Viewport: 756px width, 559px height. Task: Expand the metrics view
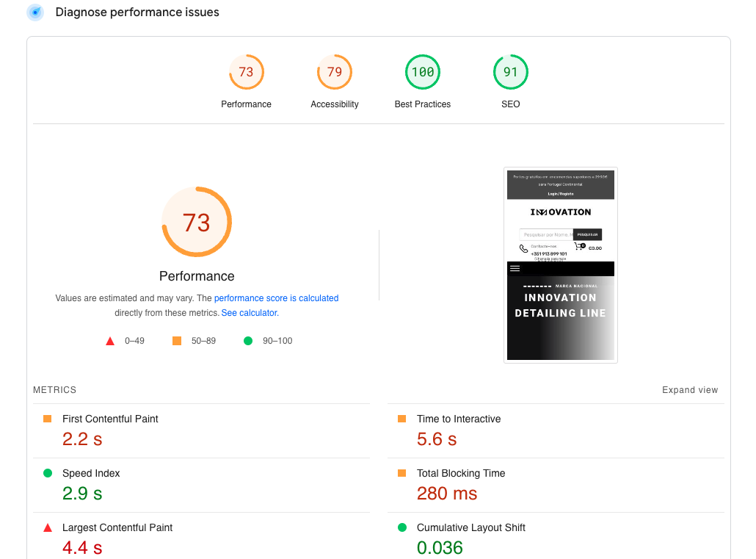[x=689, y=390]
